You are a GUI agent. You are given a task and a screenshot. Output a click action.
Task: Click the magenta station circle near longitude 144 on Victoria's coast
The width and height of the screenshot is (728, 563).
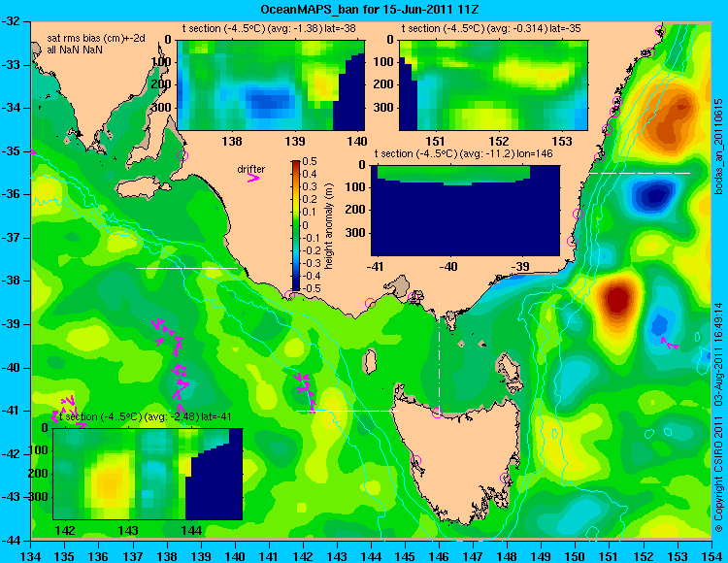coord(370,304)
